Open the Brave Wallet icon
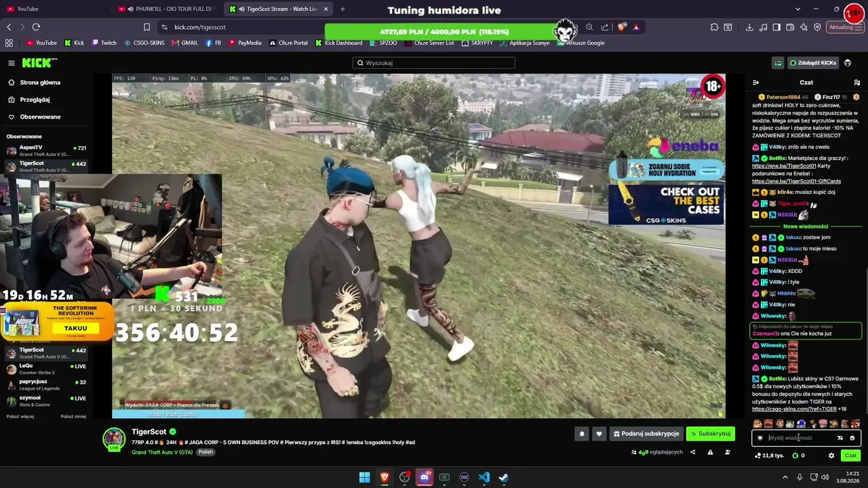Image resolution: width=868 pixels, height=488 pixels. click(x=791, y=27)
